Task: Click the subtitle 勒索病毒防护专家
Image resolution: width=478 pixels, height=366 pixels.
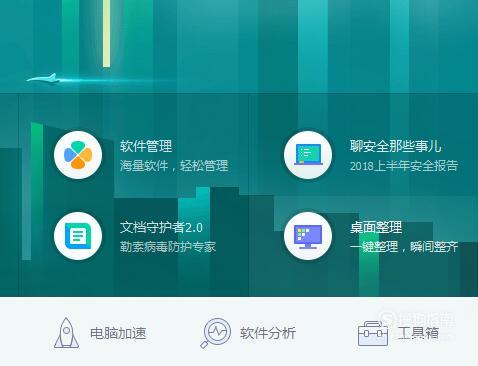Action: (x=168, y=247)
